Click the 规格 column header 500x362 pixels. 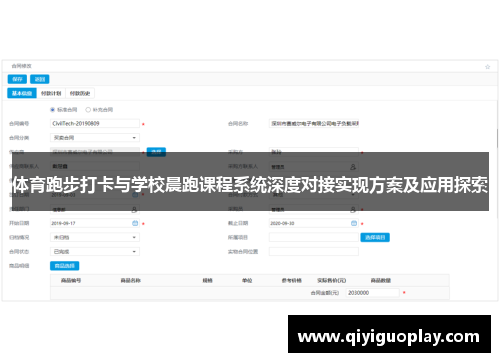tap(208, 281)
